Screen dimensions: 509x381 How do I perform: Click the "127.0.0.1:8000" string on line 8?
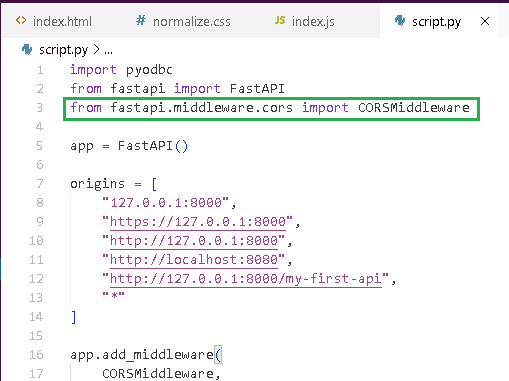166,203
